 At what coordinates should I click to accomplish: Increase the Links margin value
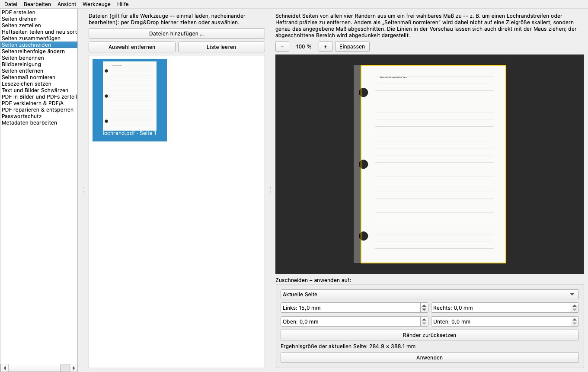(x=424, y=305)
